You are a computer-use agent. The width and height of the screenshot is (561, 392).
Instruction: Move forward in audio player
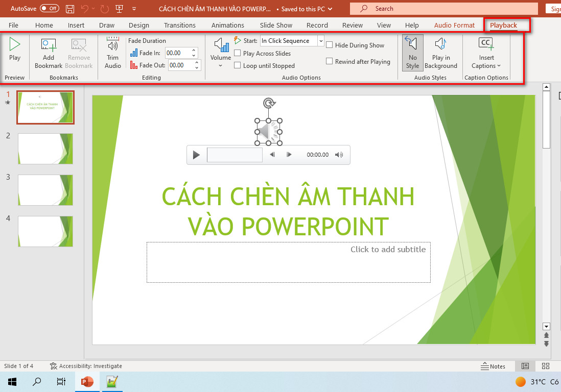coord(289,154)
